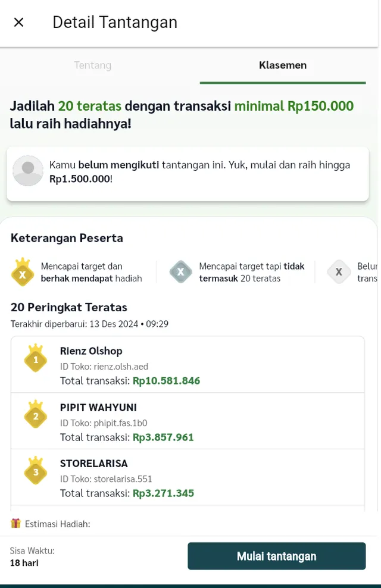Image resolution: width=381 pixels, height=588 pixels.
Task: Click the teal diamond badge in legend
Action: click(x=180, y=272)
